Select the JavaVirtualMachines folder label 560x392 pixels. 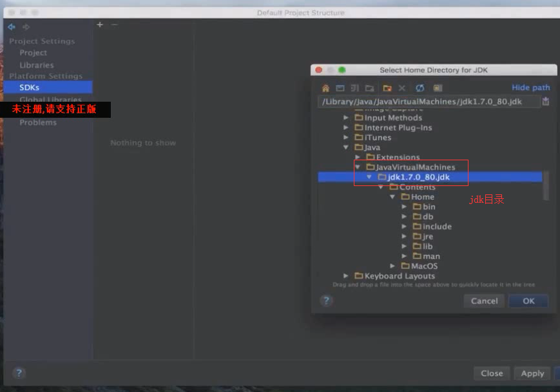(416, 167)
